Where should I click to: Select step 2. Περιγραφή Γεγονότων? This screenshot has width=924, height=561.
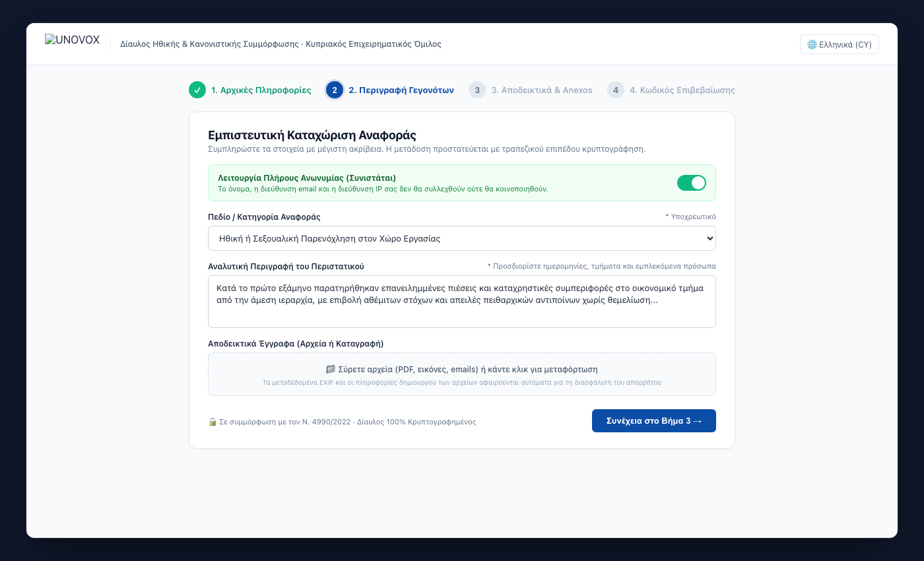point(390,90)
